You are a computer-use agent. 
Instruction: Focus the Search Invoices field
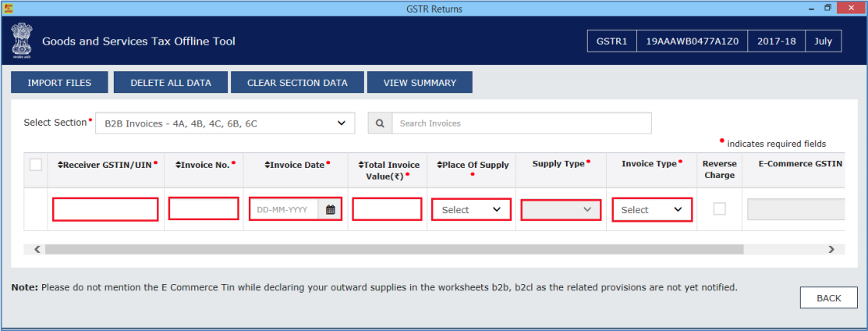[522, 123]
